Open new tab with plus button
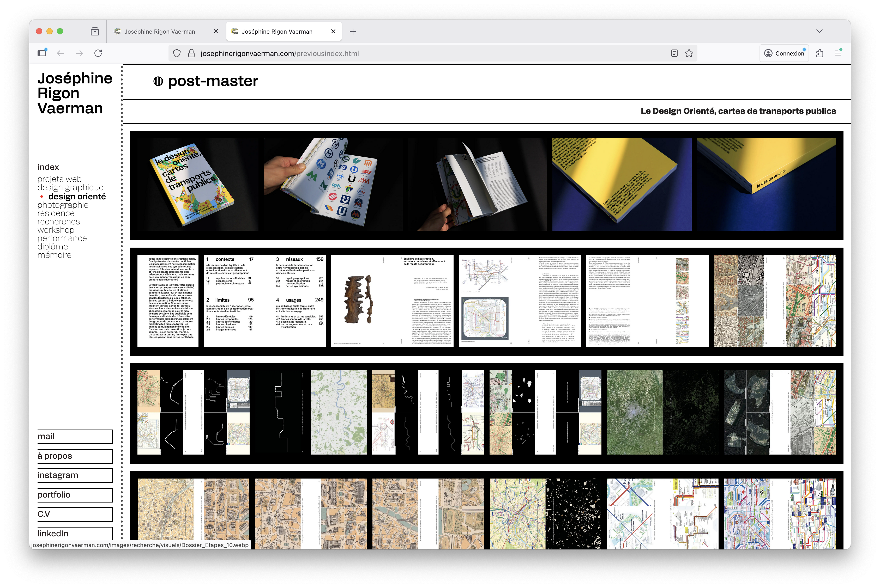This screenshot has height=588, width=880. click(x=353, y=32)
